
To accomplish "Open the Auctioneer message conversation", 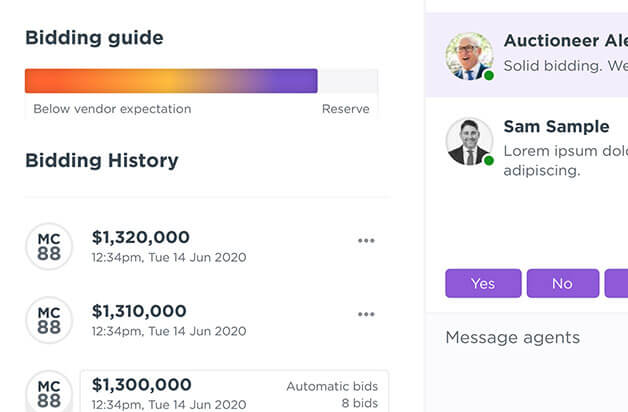I will coord(526,55).
